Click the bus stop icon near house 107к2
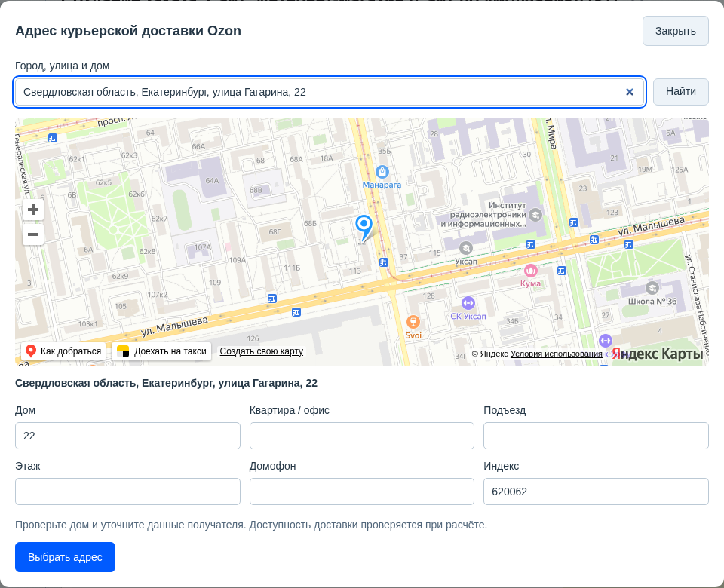724x588 pixels. click(x=272, y=299)
